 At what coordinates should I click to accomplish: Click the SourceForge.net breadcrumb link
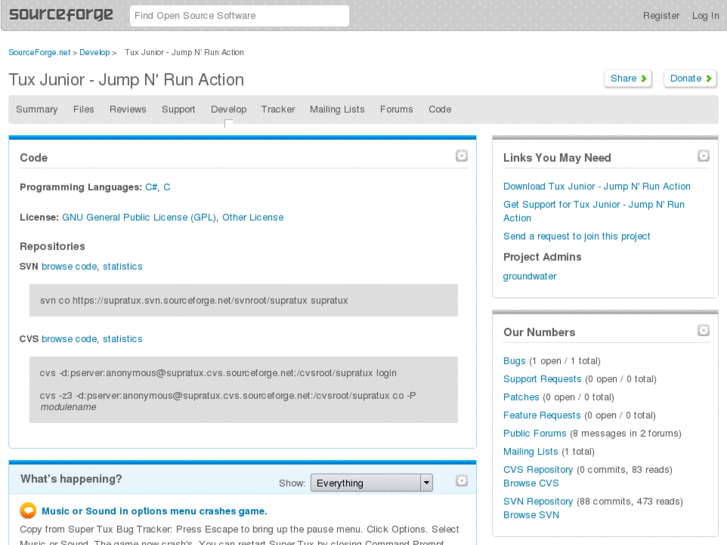tap(39, 52)
